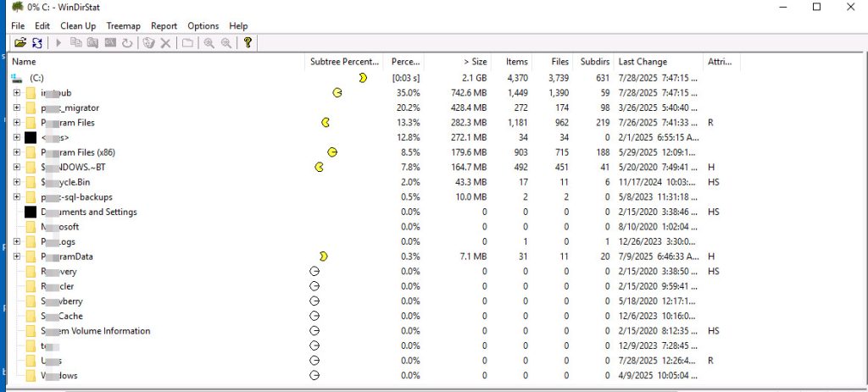Expand the sql-backups folder node
868x392 pixels.
pyautogui.click(x=17, y=197)
